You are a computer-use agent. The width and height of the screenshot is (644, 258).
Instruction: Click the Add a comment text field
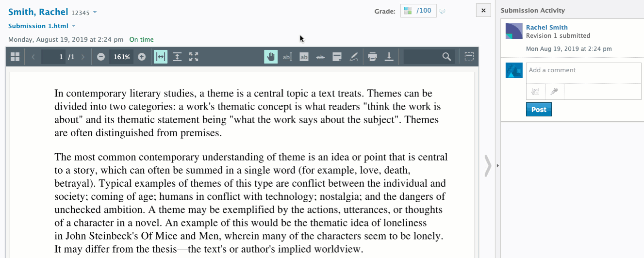583,73
